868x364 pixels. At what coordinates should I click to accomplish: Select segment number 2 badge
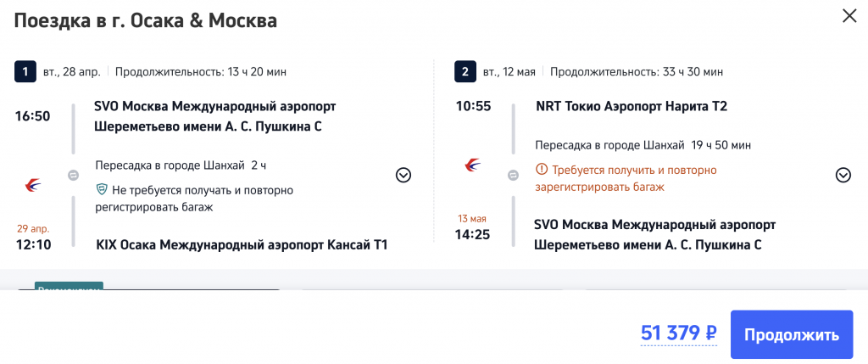tap(465, 72)
